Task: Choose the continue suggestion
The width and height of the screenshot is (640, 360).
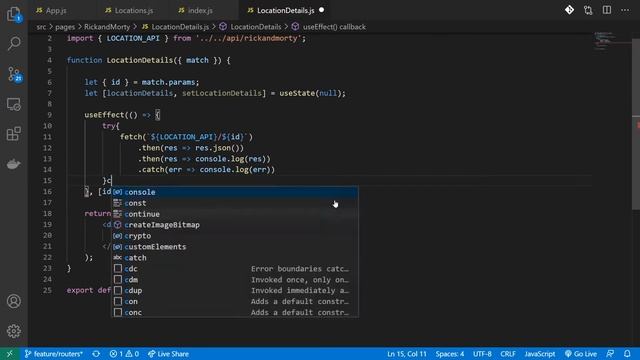Action: coord(235,214)
